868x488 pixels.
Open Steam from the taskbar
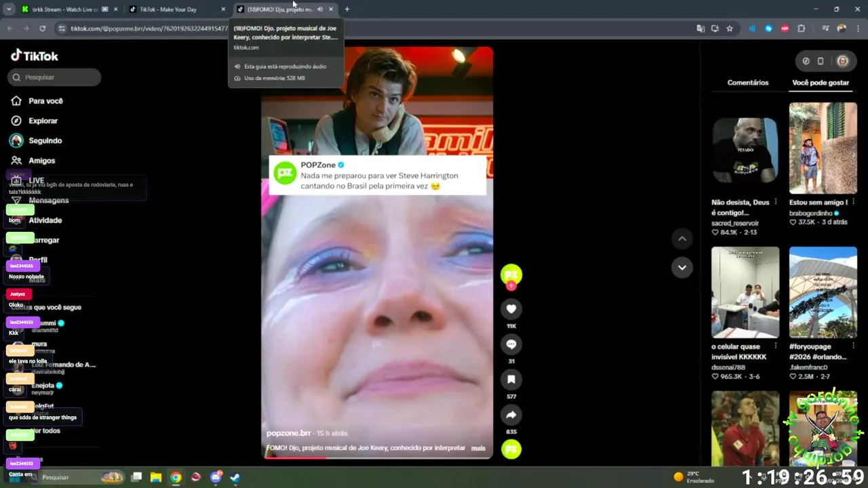(235, 477)
